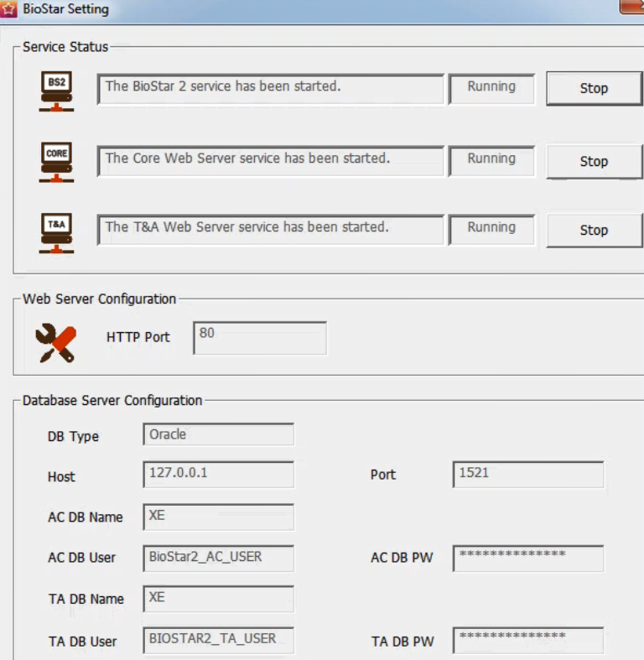
Task: Click the TA DB Name label
Action: [x=86, y=599]
